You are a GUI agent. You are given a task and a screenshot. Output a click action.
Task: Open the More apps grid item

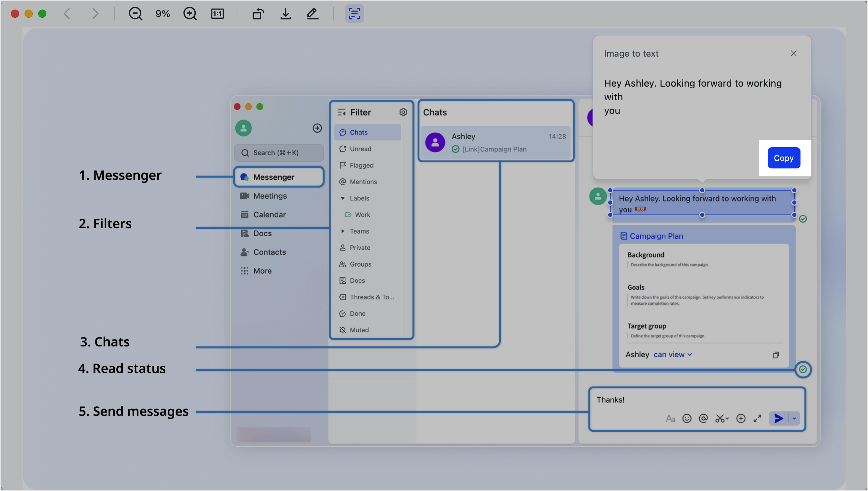point(256,271)
